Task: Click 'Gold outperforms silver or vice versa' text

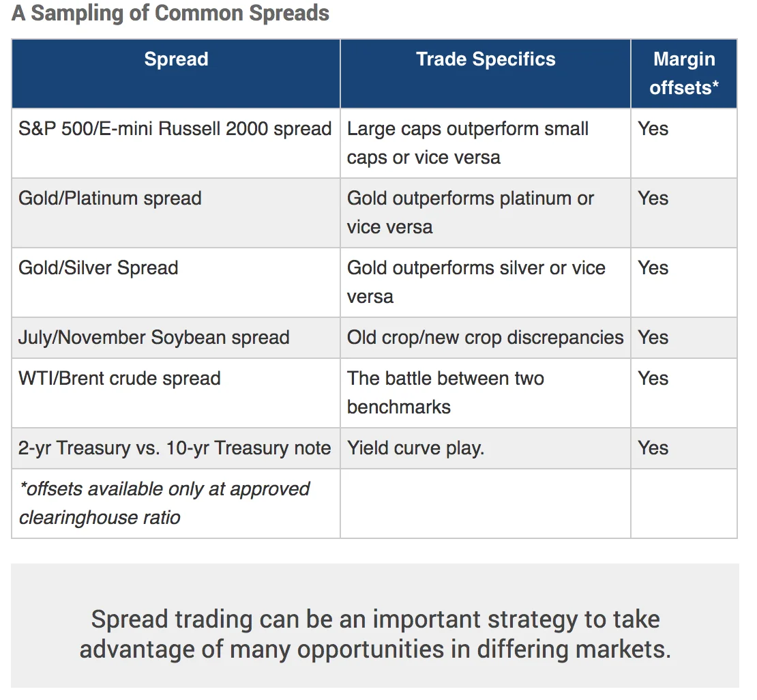Action: (x=476, y=282)
